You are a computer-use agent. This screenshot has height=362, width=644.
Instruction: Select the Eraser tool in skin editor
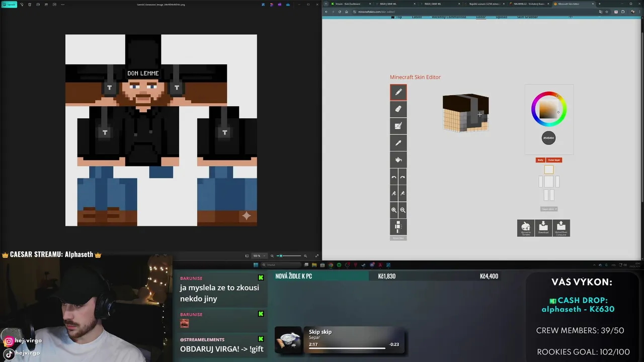coord(398,109)
